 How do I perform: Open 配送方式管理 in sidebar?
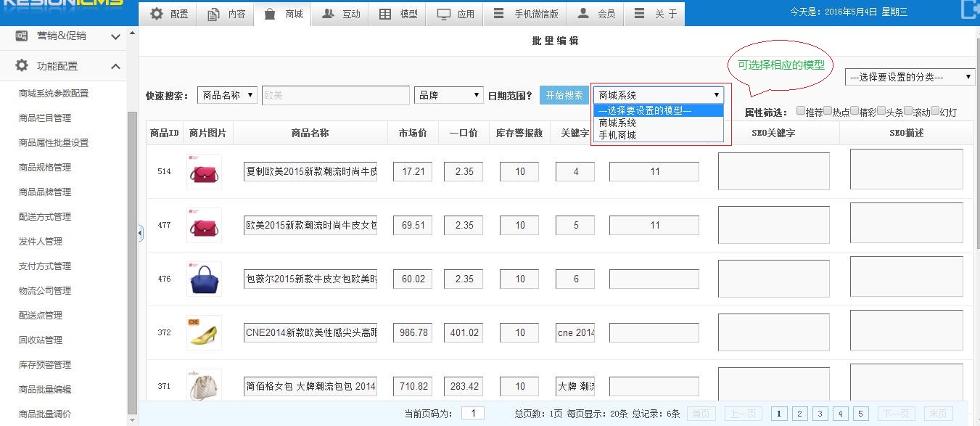(45, 217)
